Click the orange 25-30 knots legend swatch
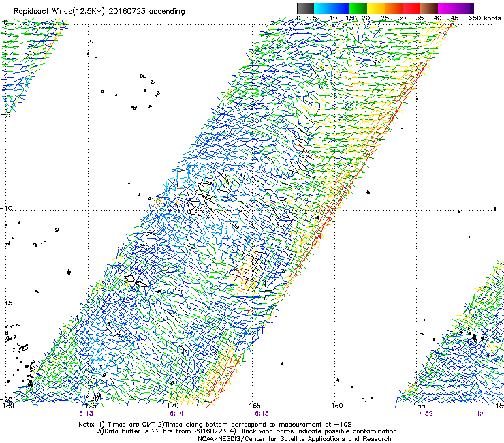 tap(394, 8)
